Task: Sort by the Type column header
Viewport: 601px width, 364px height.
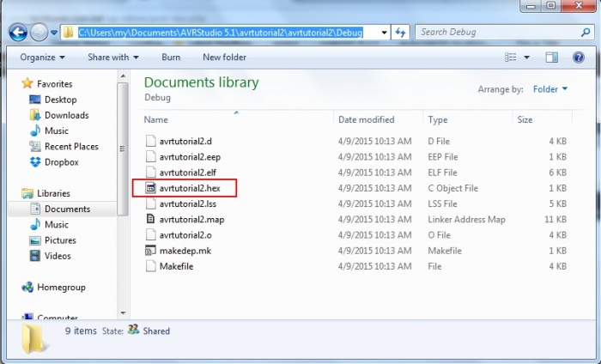Action: coord(438,120)
